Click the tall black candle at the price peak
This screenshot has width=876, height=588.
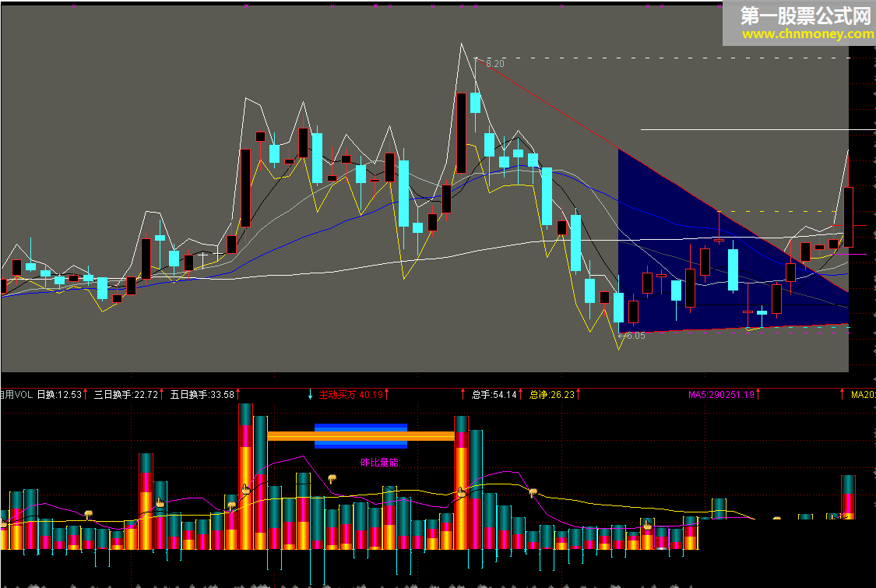(462, 133)
